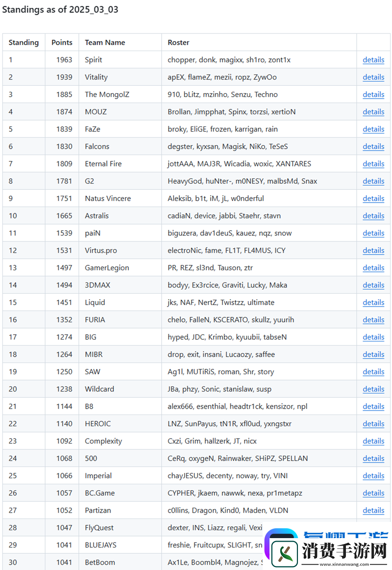The width and height of the screenshot is (392, 570).
Task: Open details link for Imperial
Action: coord(373,475)
